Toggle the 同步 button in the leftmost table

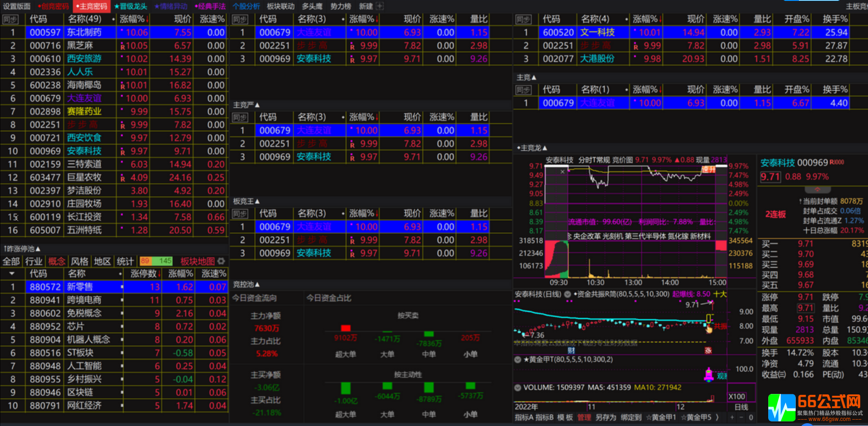[10, 19]
